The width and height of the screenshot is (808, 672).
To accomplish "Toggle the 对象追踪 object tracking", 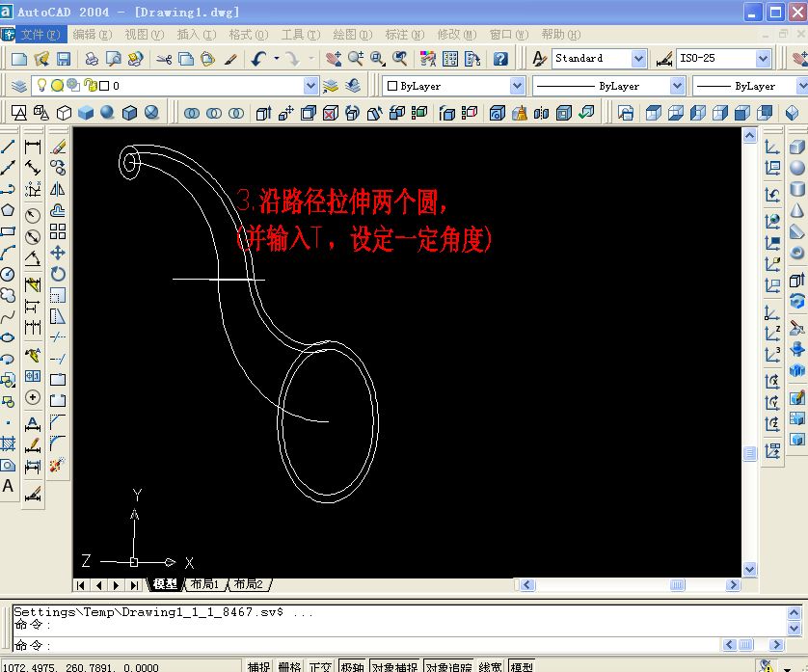I will click(448, 666).
